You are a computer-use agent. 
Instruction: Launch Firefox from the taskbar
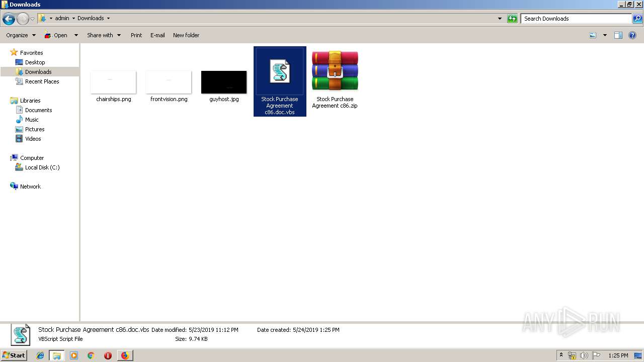[125, 355]
